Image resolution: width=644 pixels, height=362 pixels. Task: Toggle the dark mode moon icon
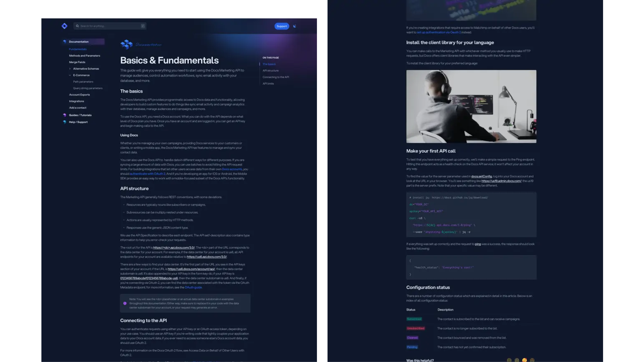pyautogui.click(x=295, y=26)
